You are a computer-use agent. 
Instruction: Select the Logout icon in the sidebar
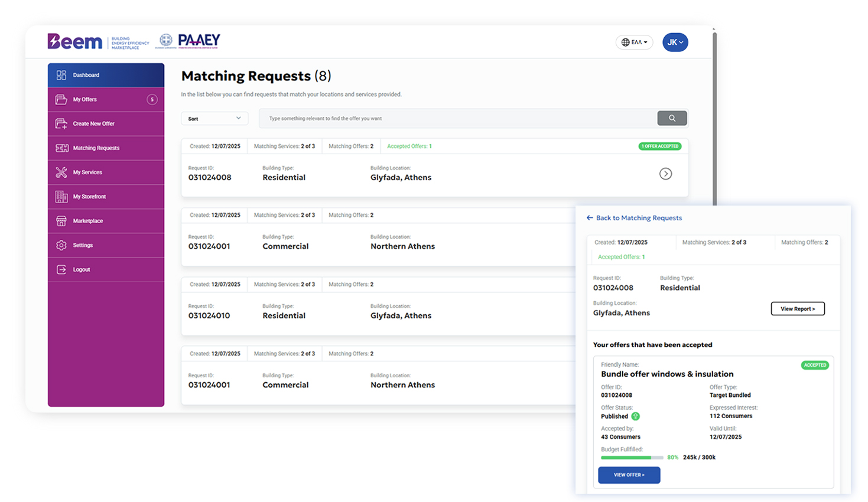[61, 269]
